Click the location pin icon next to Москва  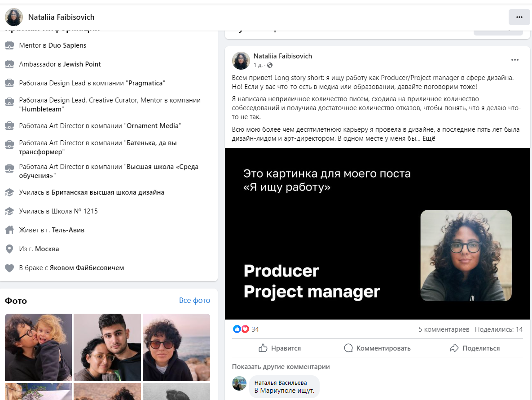pyautogui.click(x=9, y=249)
